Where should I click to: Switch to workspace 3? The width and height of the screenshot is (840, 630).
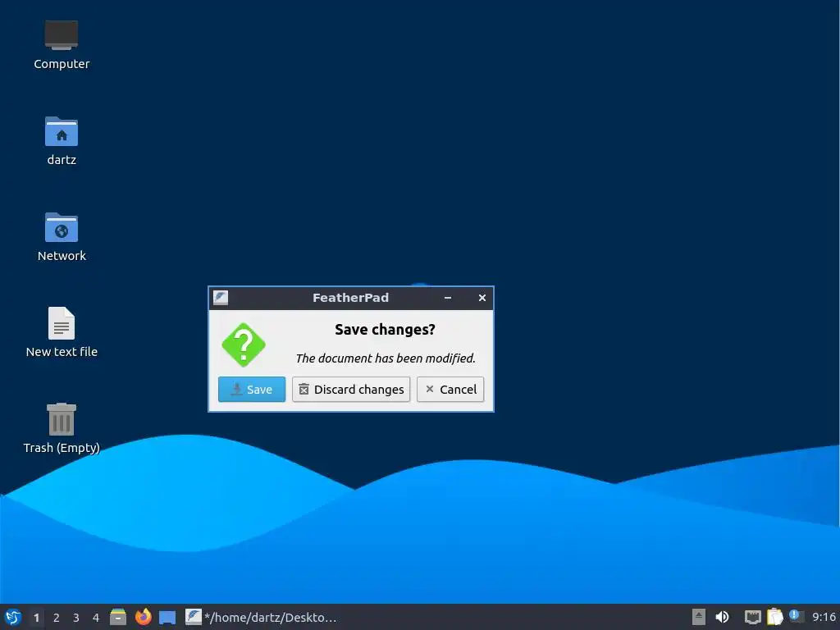(x=76, y=618)
